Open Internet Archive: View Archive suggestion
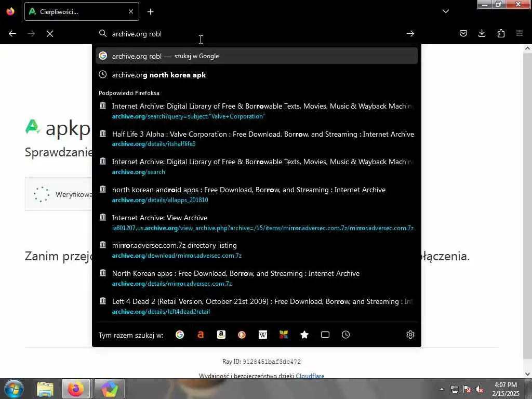This screenshot has height=399, width=532. (257, 222)
